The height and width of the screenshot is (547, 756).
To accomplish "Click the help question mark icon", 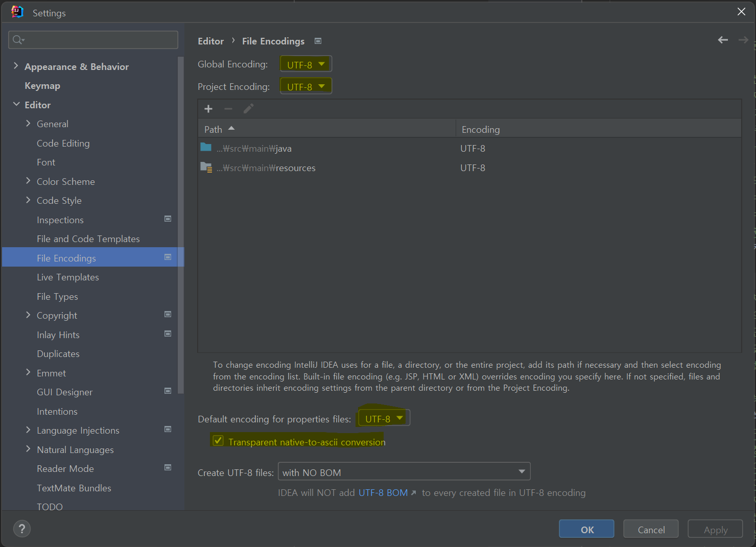I will 22,529.
